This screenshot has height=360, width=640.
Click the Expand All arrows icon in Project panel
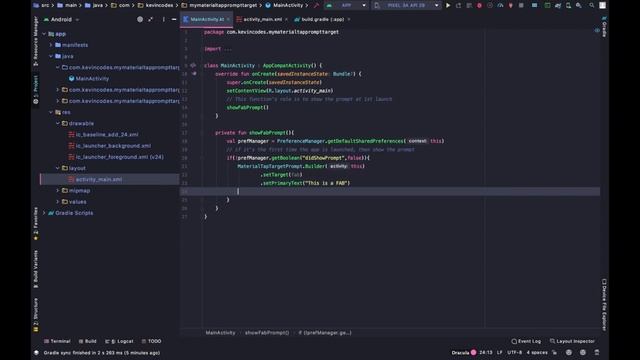click(151, 19)
